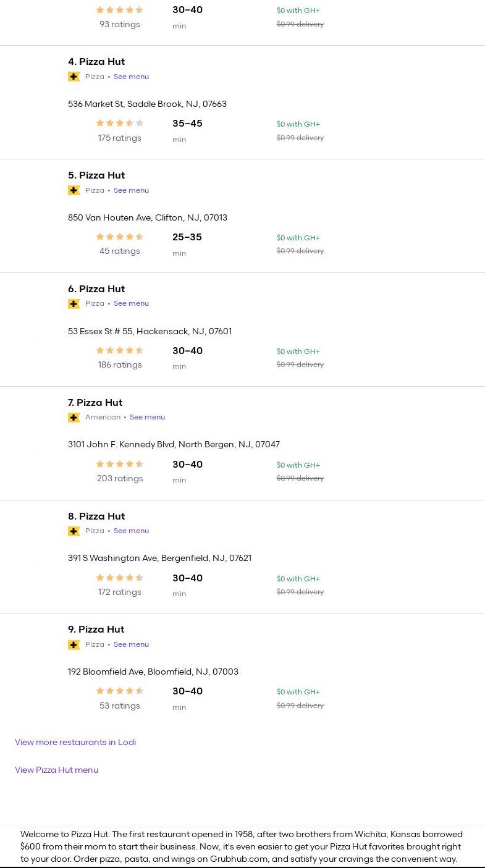The image size is (485, 868).
Task: Select the 9. Pizza Hut listing title
Action: [x=96, y=629]
